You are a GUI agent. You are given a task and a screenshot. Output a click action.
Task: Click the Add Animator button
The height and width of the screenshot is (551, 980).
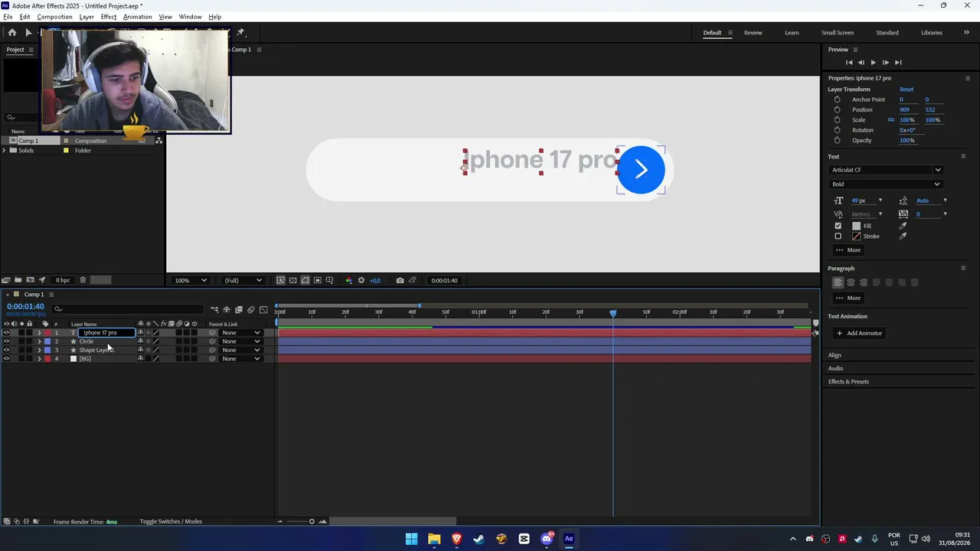click(x=860, y=333)
